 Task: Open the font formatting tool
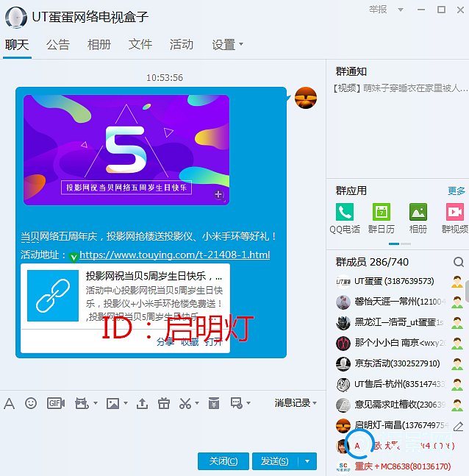click(9, 403)
